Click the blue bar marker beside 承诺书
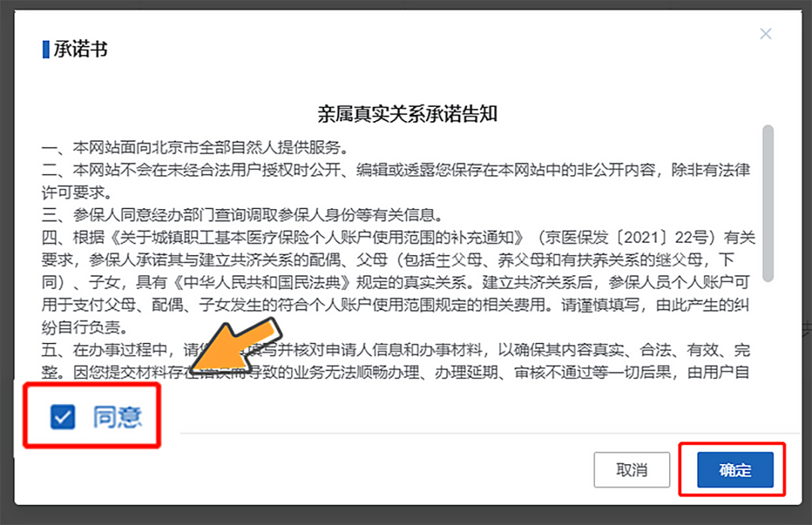 tap(46, 50)
